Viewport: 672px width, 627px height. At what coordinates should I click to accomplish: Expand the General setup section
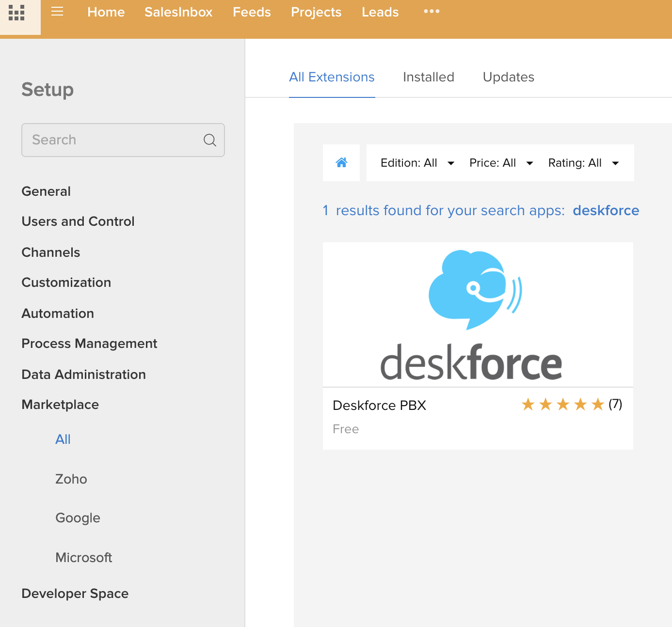pos(46,191)
